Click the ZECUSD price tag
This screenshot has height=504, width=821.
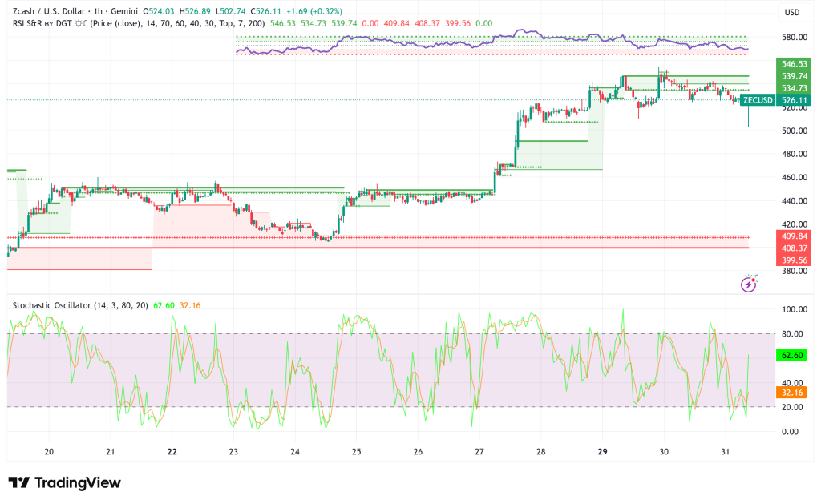pyautogui.click(x=757, y=101)
